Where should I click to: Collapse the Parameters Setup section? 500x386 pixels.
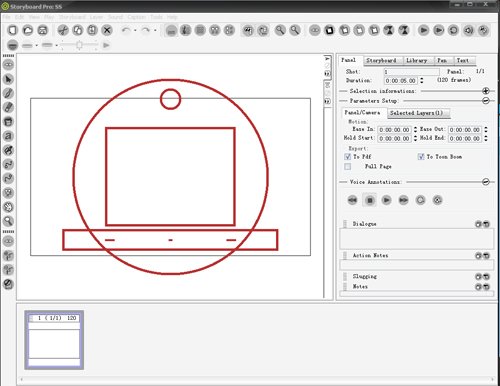point(486,100)
